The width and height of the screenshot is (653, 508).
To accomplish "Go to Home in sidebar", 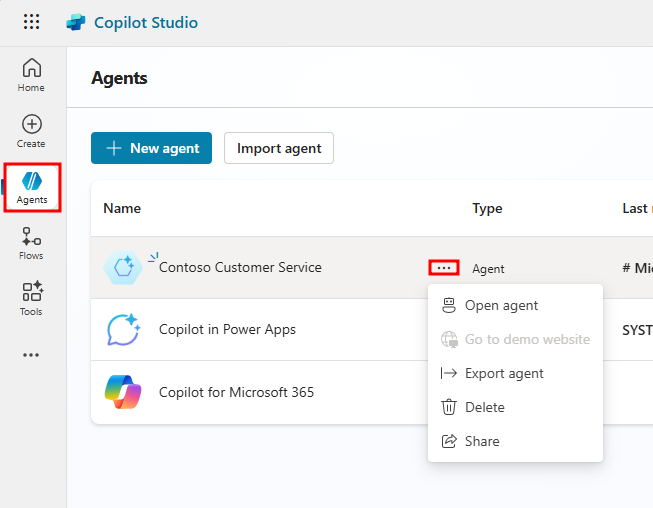I will tap(32, 75).
